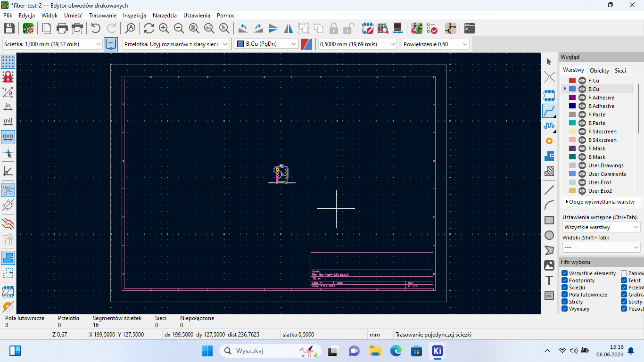Zoom out using the toolbar icon
644x362 pixels.
pyautogui.click(x=179, y=28)
